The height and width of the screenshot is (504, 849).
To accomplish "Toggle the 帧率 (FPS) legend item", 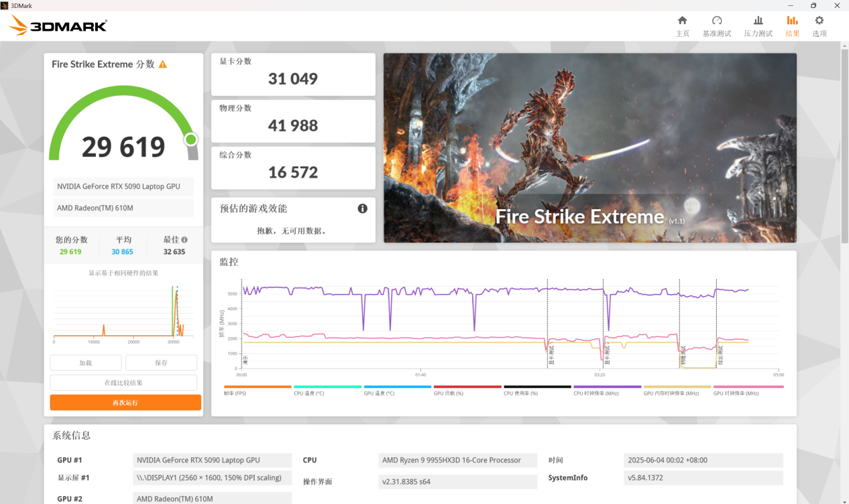I will tap(257, 390).
